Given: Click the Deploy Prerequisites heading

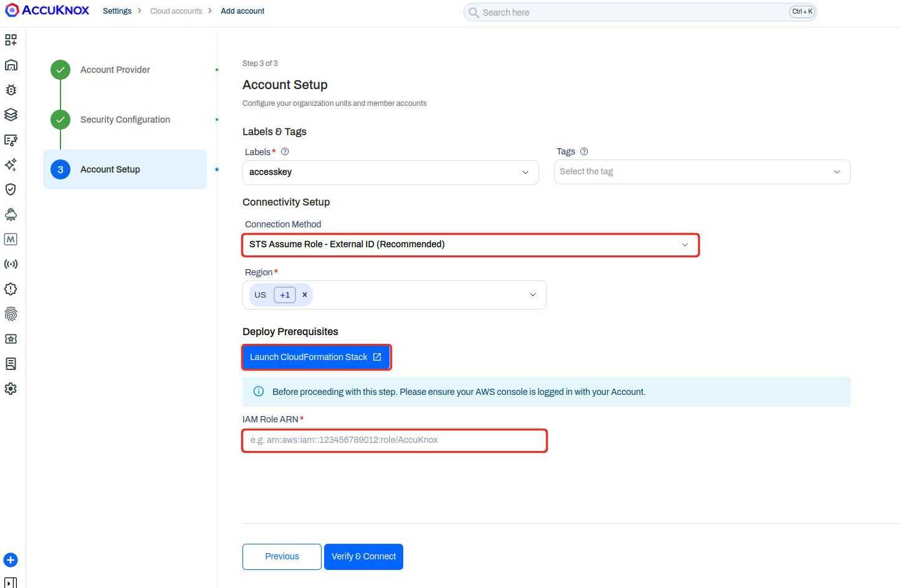Looking at the screenshot, I should tap(290, 331).
